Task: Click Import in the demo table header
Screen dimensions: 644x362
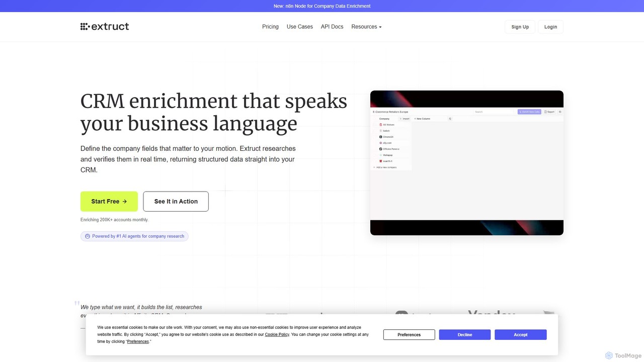Action: (405, 119)
